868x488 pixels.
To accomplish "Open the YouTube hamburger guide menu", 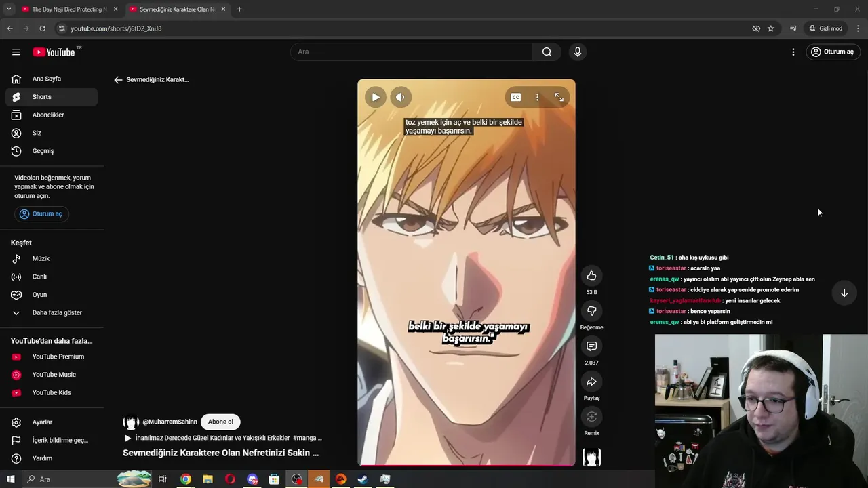I will tap(16, 52).
